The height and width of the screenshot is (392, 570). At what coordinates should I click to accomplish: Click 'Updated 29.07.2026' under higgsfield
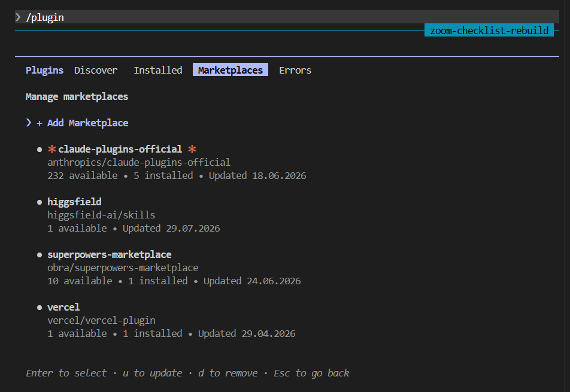(171, 228)
